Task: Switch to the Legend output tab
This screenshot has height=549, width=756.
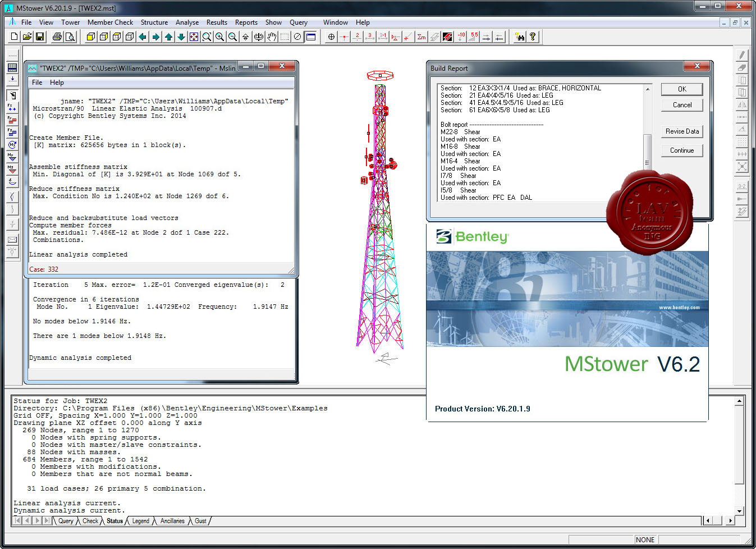Action: point(140,521)
